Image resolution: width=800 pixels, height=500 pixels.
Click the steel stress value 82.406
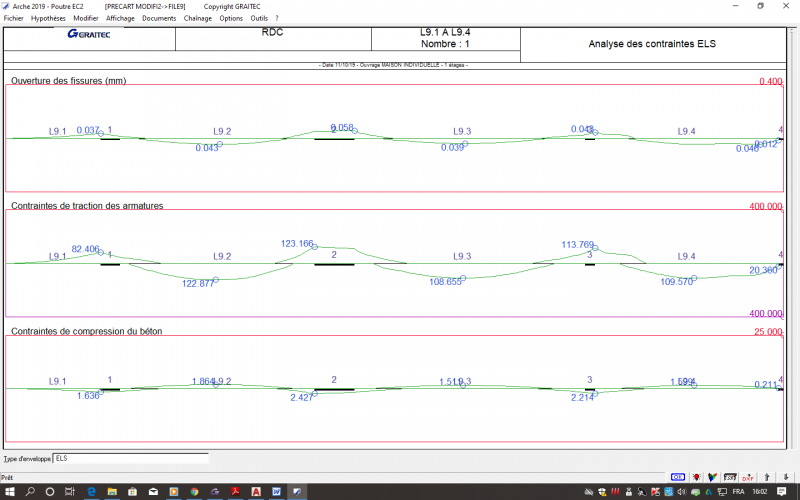point(85,249)
